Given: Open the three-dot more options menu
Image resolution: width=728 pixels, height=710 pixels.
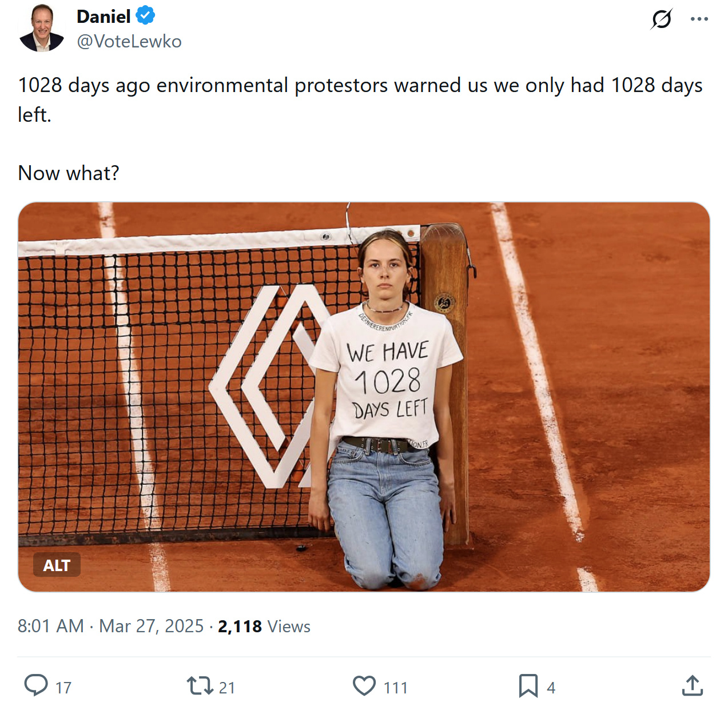Looking at the screenshot, I should click(699, 19).
